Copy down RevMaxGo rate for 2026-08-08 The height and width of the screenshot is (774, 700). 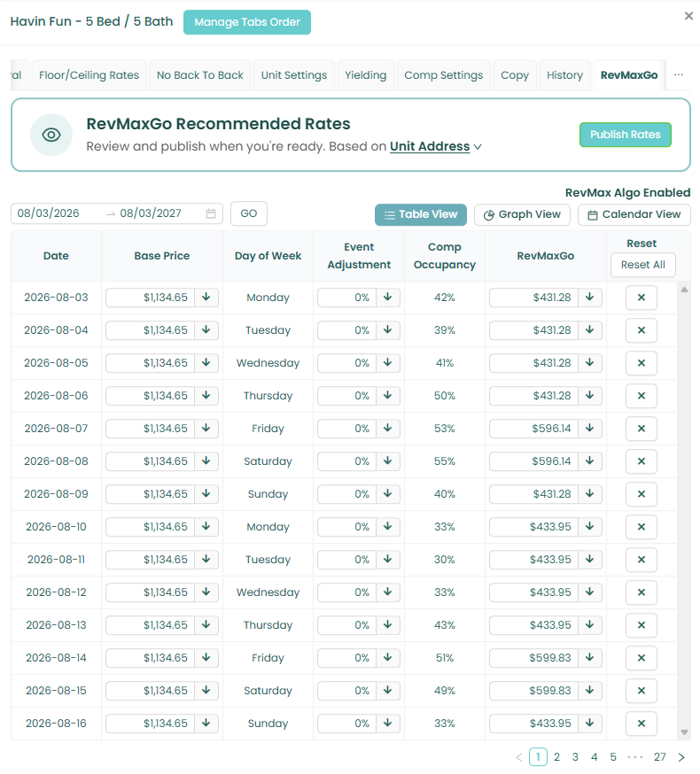(x=590, y=461)
